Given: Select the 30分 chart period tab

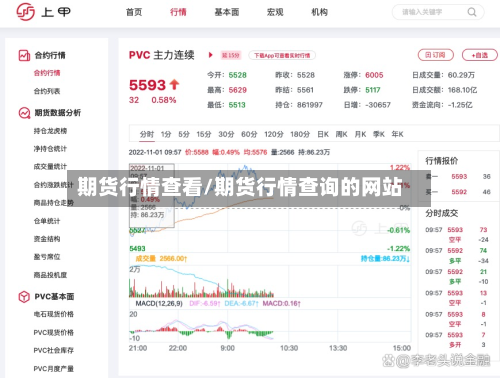Looking at the screenshot, I should tap(226, 134).
